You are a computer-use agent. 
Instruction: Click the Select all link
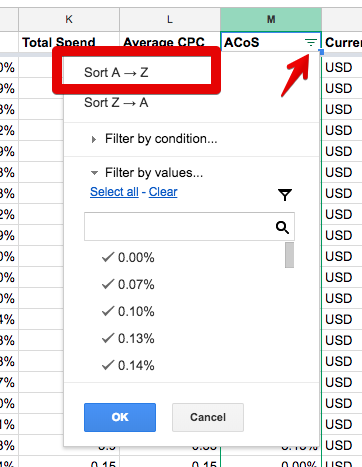[x=114, y=192]
